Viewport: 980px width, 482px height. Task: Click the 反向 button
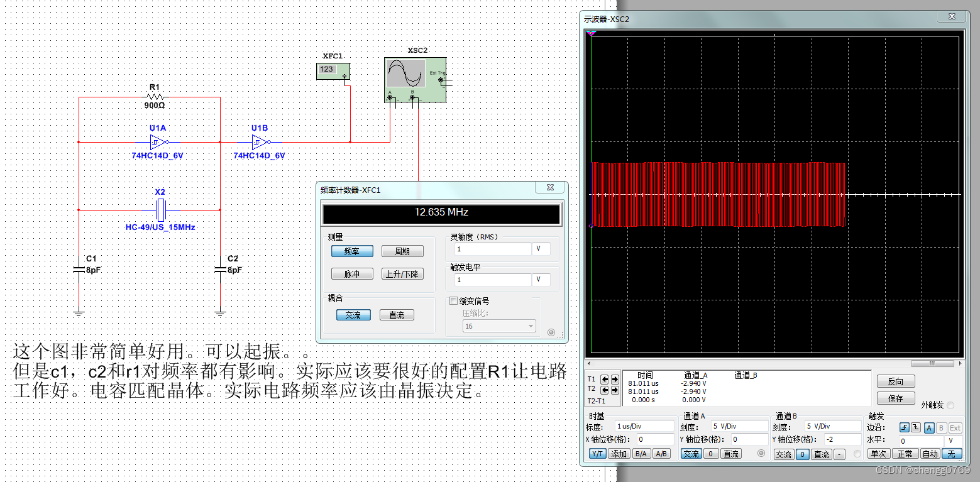tap(895, 381)
